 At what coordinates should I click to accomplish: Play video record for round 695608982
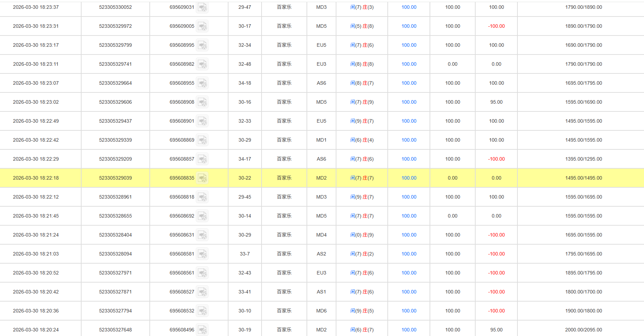[202, 64]
